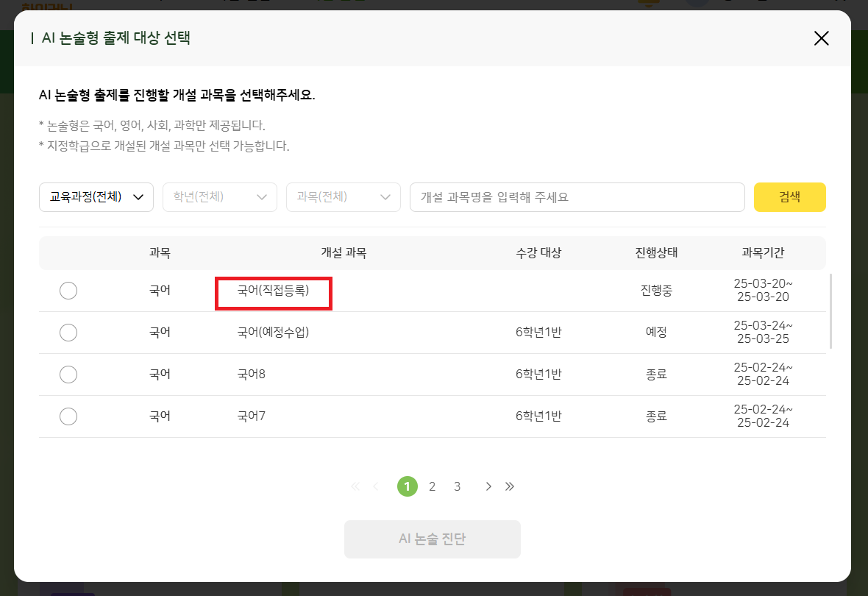The image size is (868, 596).
Task: Click the course list vertical scrollbar
Action: click(831, 311)
